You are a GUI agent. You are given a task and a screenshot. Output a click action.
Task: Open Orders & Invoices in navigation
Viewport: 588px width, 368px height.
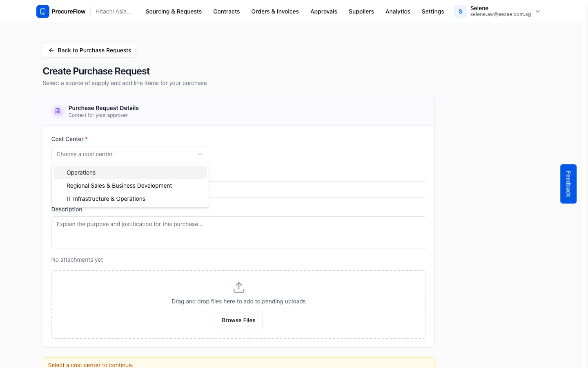click(x=275, y=11)
